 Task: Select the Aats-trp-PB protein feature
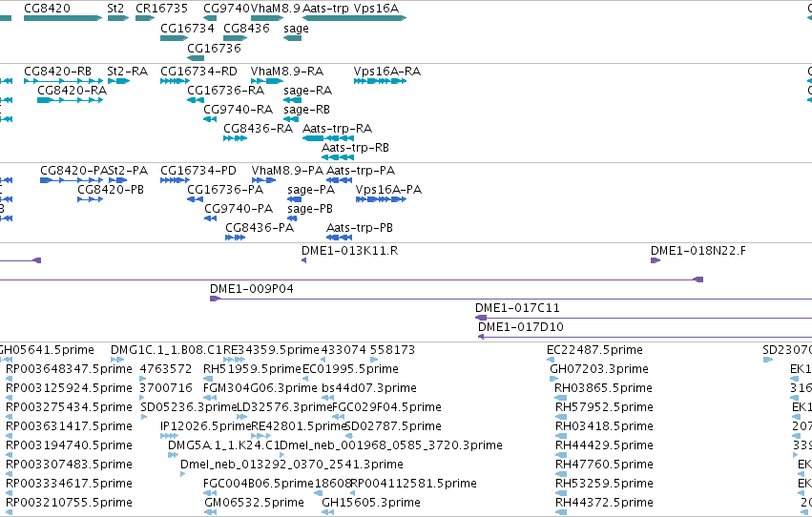340,238
